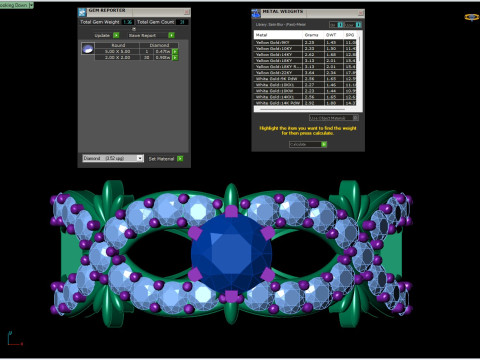The image size is (480, 360).
Task: Click the green Set Material arrow
Action: point(180,159)
